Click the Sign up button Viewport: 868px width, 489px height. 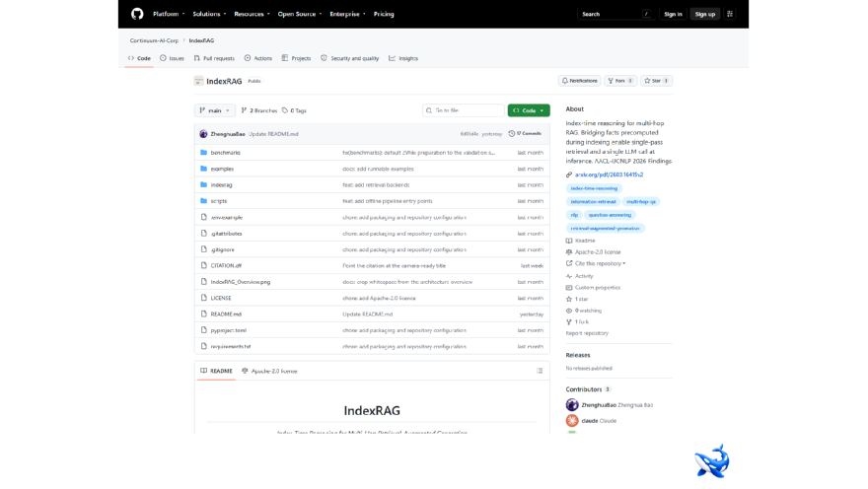[x=704, y=14]
